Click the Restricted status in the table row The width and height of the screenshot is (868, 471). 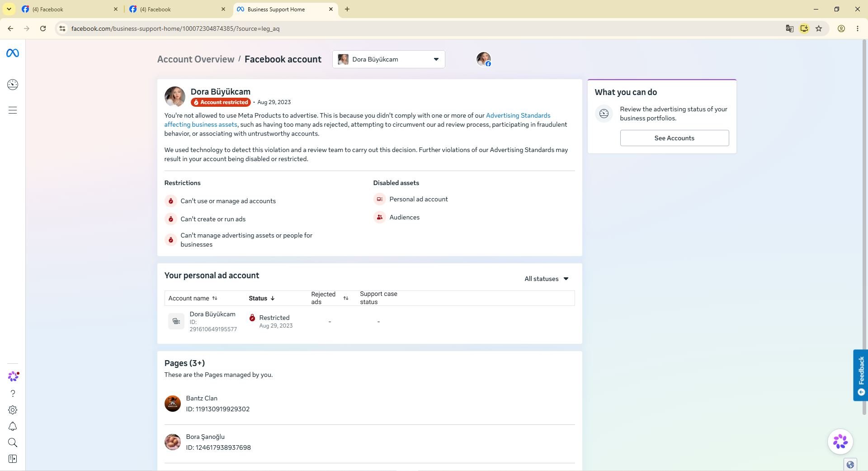pyautogui.click(x=274, y=318)
